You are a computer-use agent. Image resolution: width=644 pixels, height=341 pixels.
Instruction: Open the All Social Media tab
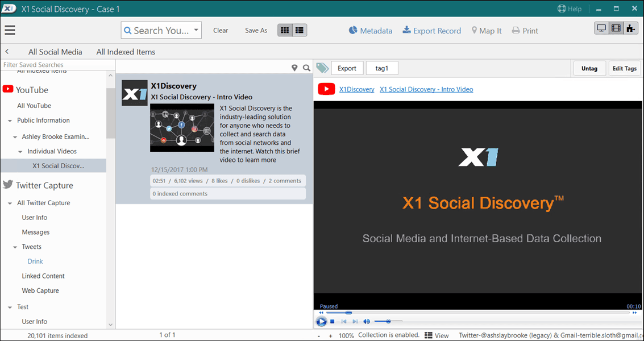[x=55, y=52]
